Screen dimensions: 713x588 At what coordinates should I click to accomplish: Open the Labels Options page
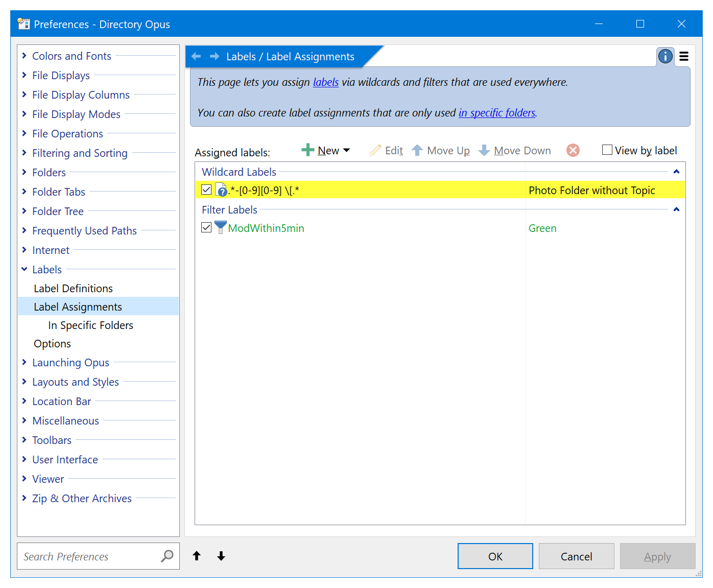pyautogui.click(x=52, y=343)
